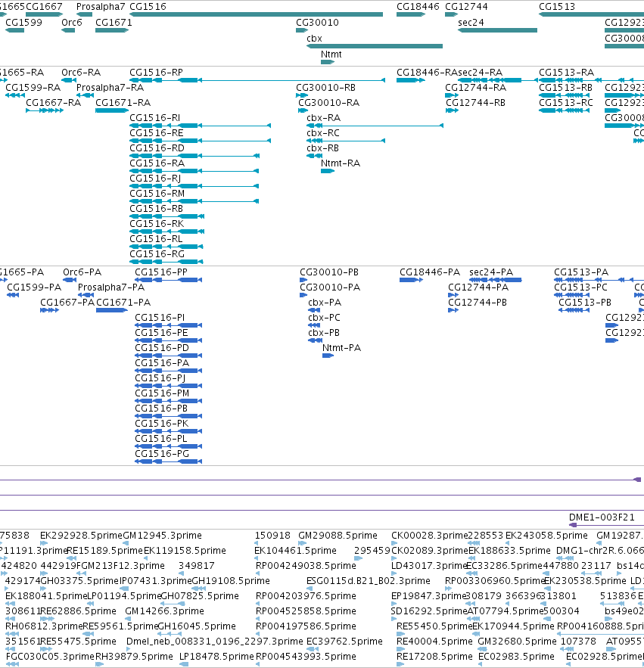This screenshot has height=668, width=644.
Task: Open transcript CG1516-RJ
Action: pos(155,178)
